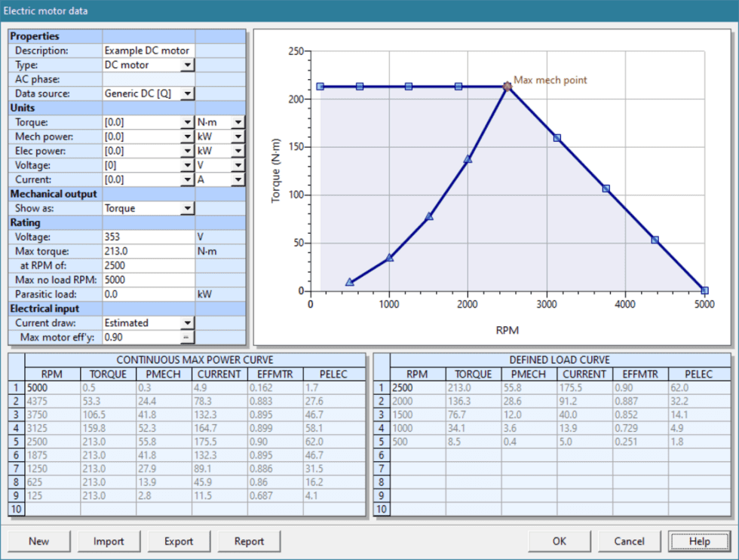Click the Import button
Image resolution: width=739 pixels, height=560 pixels.
click(x=109, y=541)
